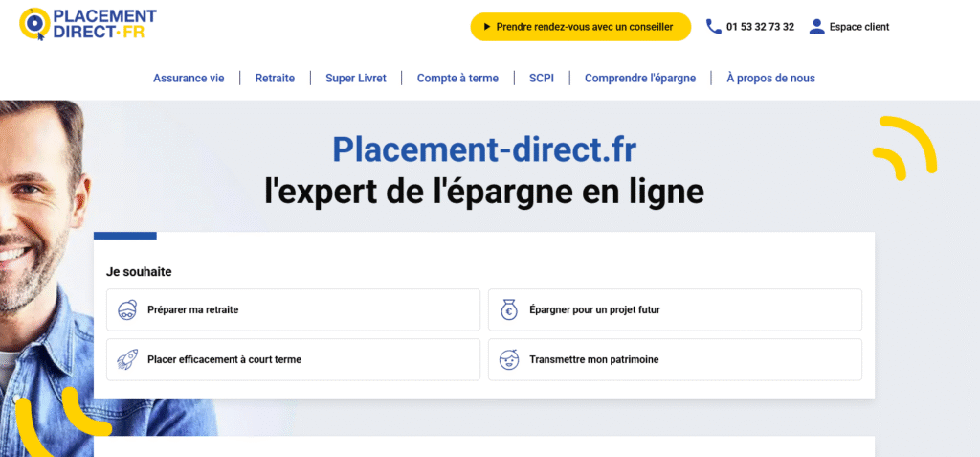
Task: Click the "l'expert de l'épargne en ligne" heading
Action: tap(484, 193)
